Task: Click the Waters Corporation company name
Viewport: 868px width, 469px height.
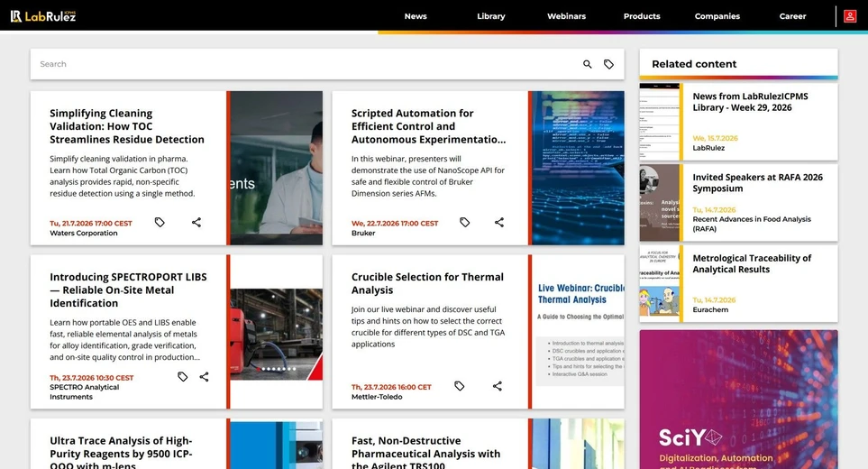Action: pos(84,233)
